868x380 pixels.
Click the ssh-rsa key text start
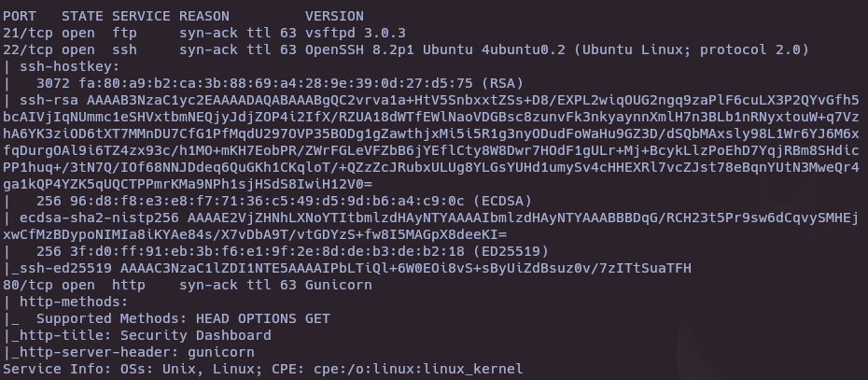pos(52,100)
